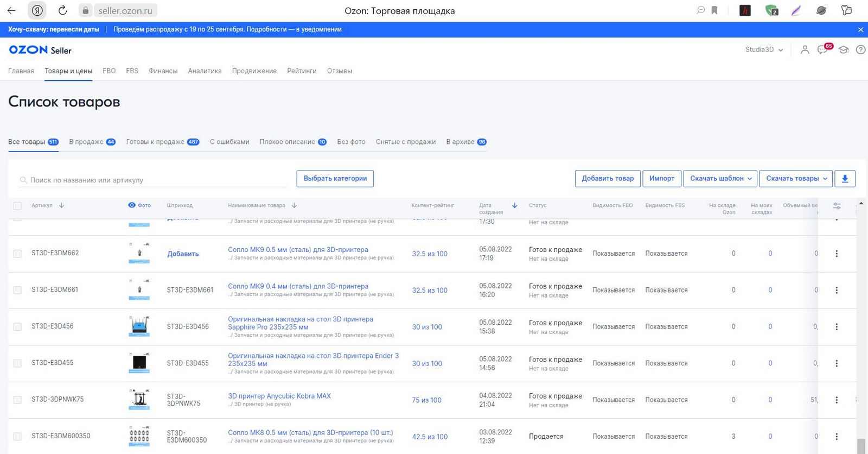The image size is (868, 454).
Task: Open three-dot menu for ST3D-E3DM662 row
Action: coord(837,254)
